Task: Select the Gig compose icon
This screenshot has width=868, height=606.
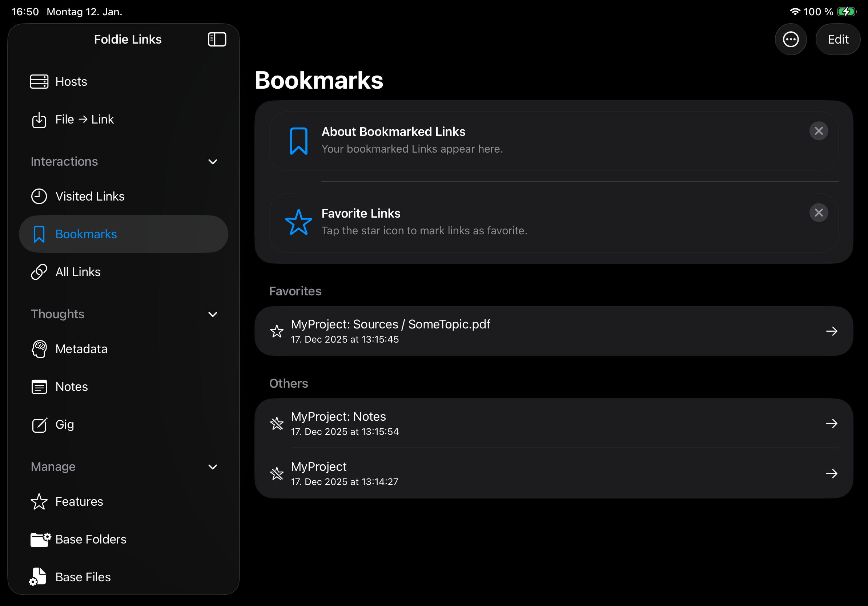Action: click(40, 425)
